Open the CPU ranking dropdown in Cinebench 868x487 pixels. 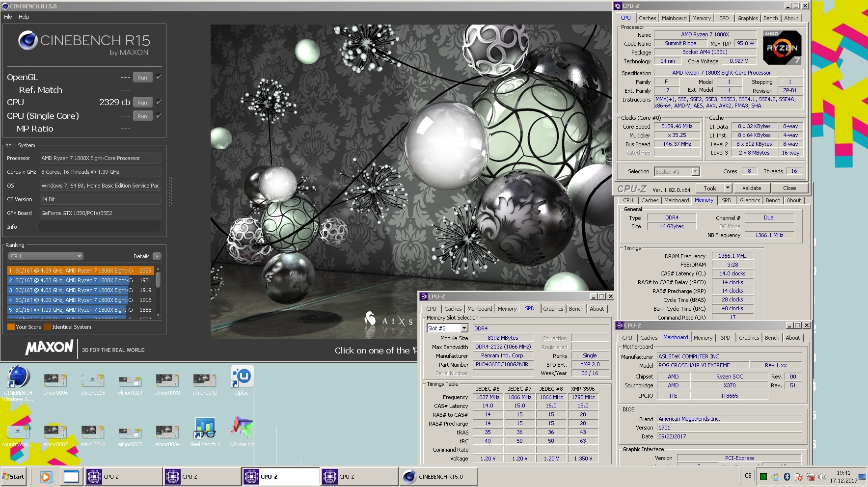click(x=46, y=256)
